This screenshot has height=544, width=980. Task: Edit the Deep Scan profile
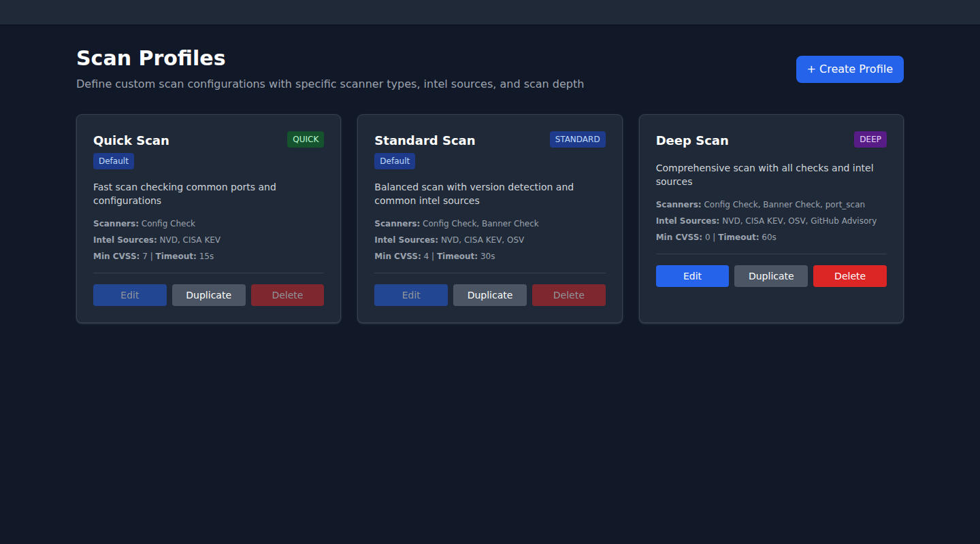[692, 275]
